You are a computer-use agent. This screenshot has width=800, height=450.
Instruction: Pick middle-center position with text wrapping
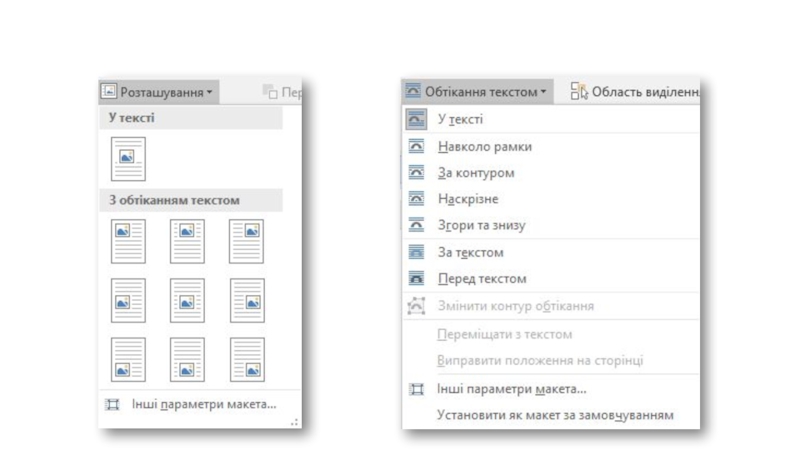tap(187, 300)
